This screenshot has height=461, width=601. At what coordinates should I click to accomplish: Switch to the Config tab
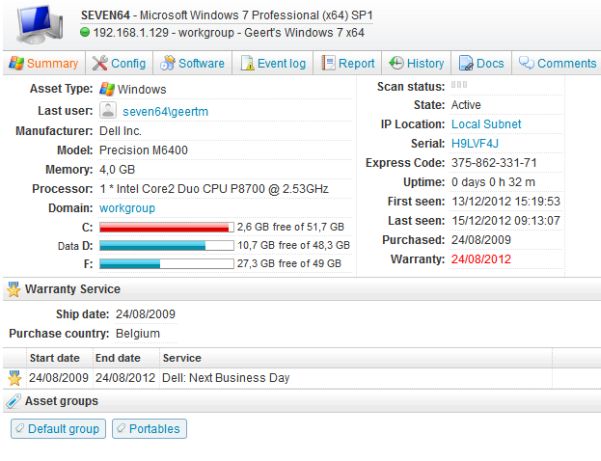coord(119,63)
